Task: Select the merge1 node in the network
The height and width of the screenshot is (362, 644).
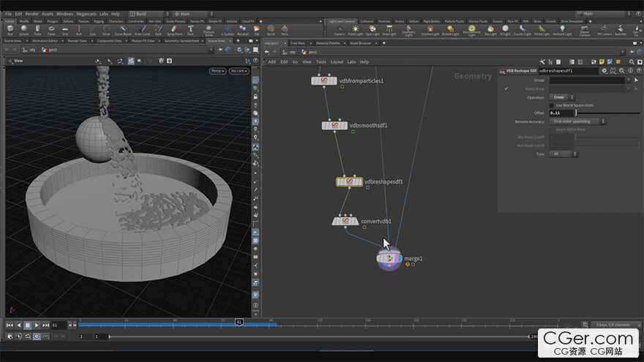Action: click(x=389, y=258)
